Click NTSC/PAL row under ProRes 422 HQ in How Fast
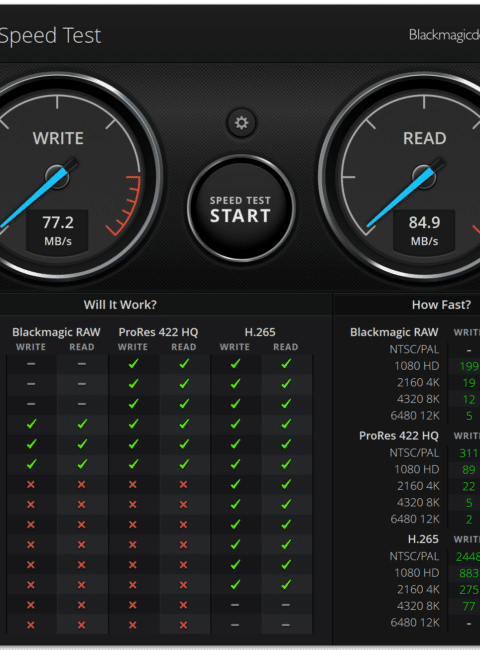 [x=414, y=453]
